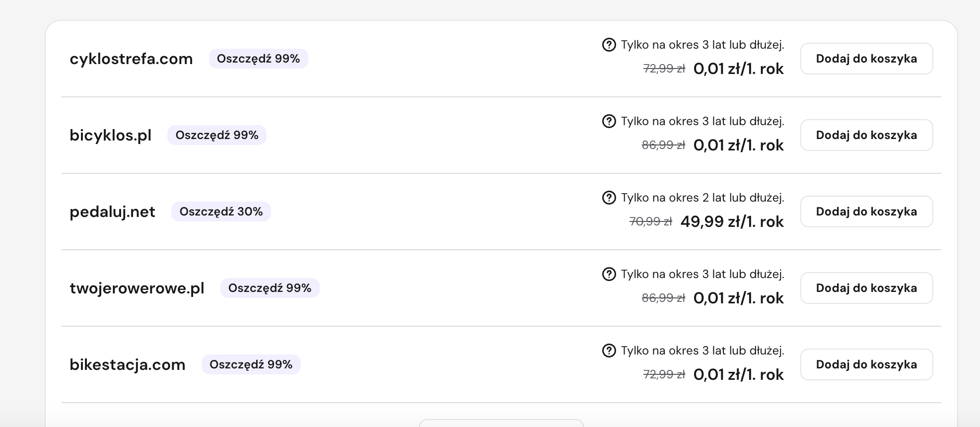This screenshot has height=427, width=980.
Task: Add cyklostrefa.com to the cart
Action: point(866,59)
